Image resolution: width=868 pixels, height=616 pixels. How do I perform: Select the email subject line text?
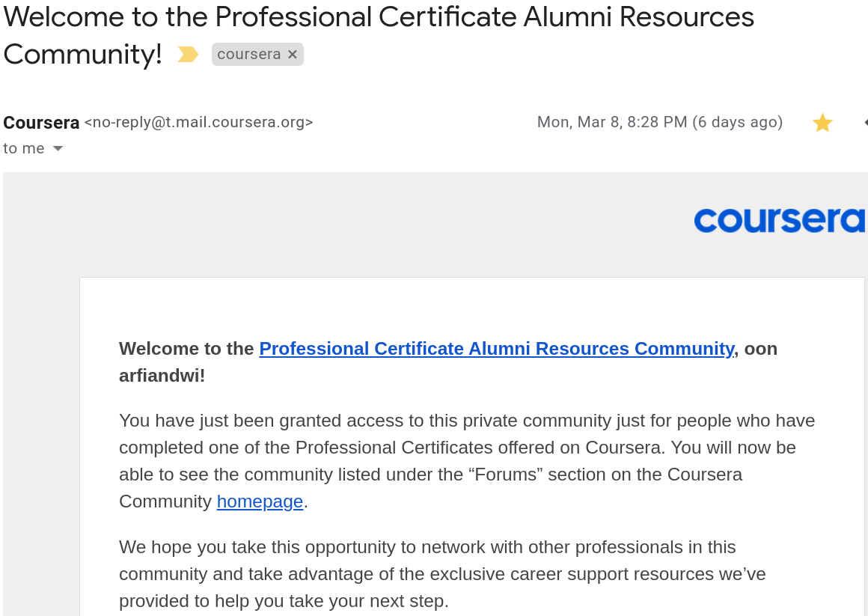(374, 16)
